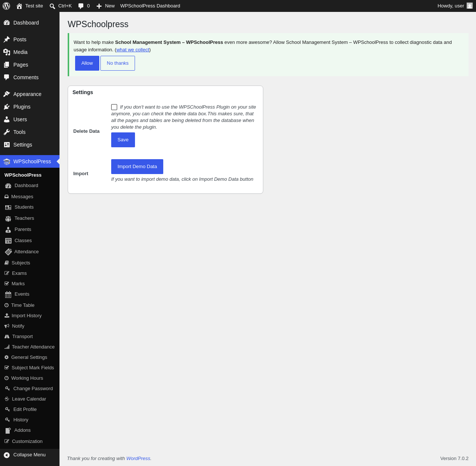Viewport: 476px width, 466px height.
Task: Go to Import History in submenu
Action: point(30,315)
